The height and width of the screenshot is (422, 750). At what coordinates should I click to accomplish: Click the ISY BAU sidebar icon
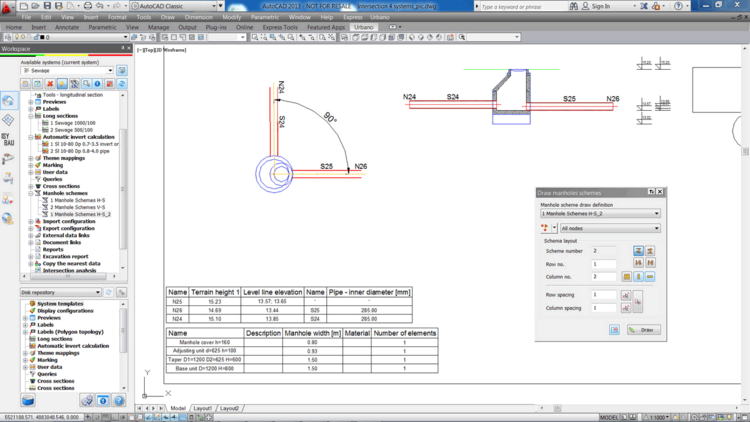coord(8,139)
